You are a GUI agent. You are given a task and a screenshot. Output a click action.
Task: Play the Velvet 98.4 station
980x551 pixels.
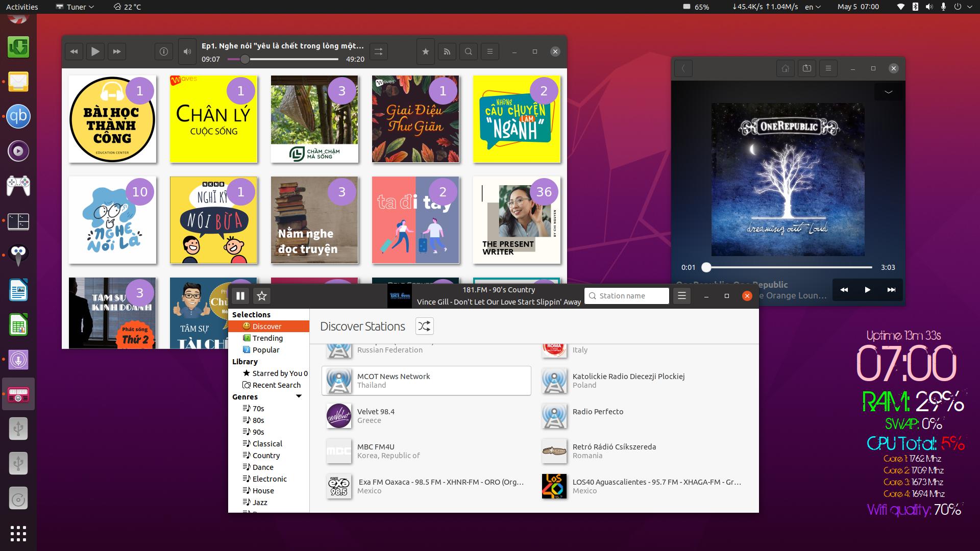tap(426, 416)
